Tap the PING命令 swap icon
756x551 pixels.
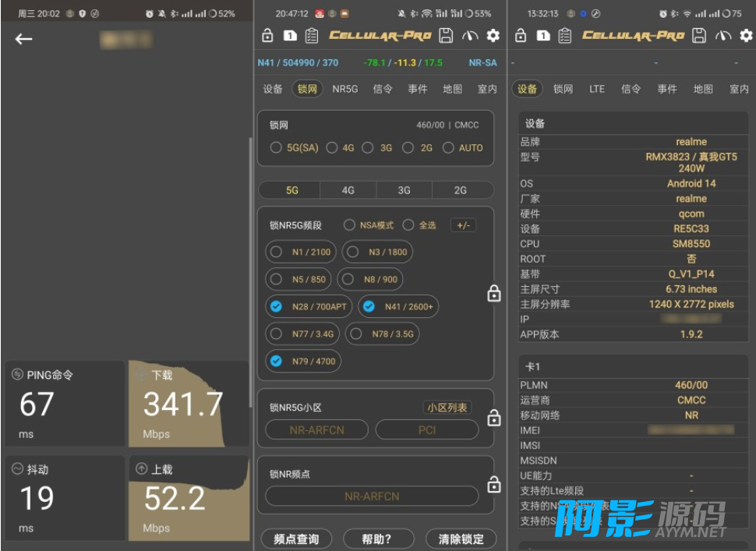pyautogui.click(x=17, y=374)
